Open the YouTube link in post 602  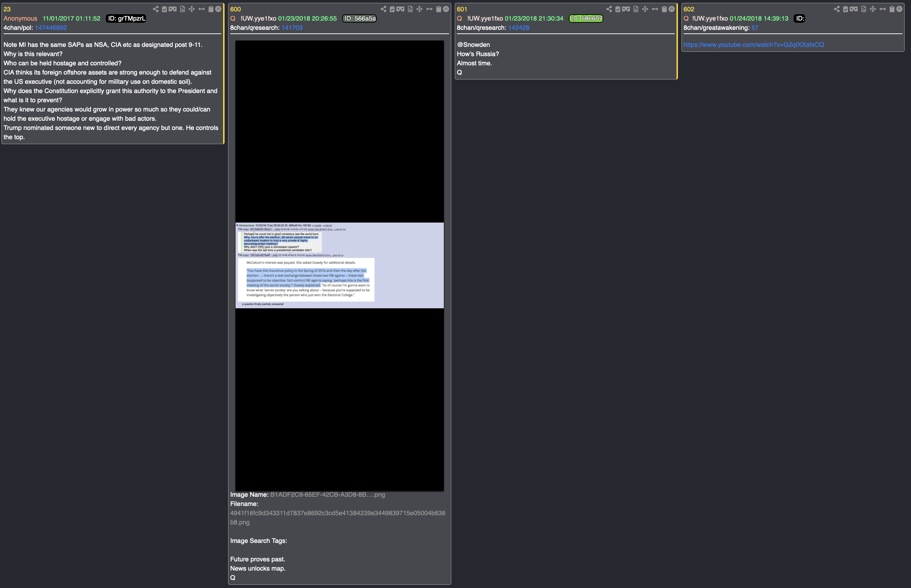[754, 45]
